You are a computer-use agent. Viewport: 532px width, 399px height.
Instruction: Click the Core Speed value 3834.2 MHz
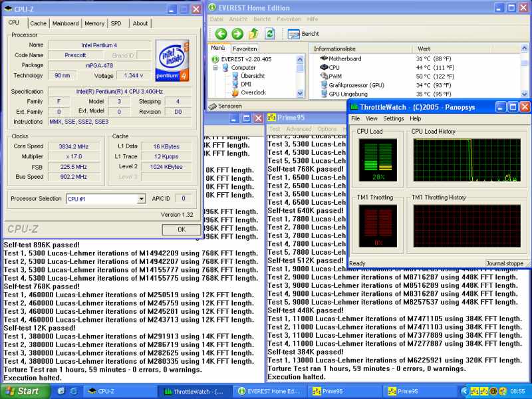pyautogui.click(x=74, y=146)
